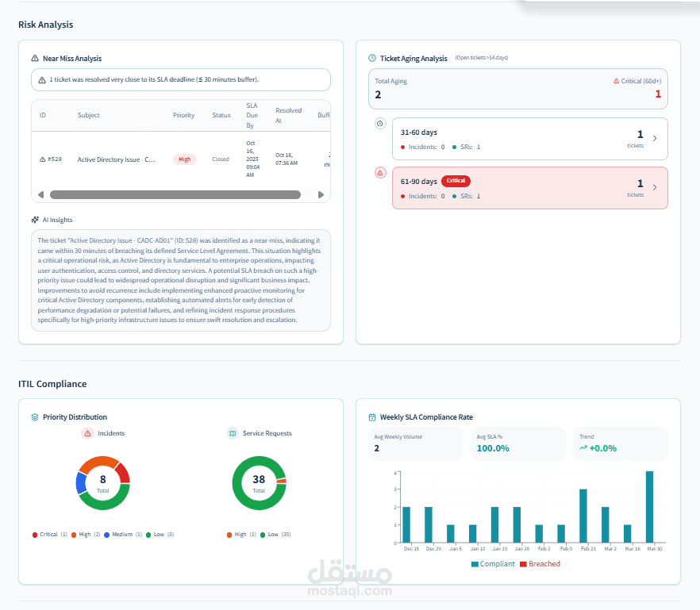
Task: Click the Priority Distribution layers icon
Action: (35, 417)
